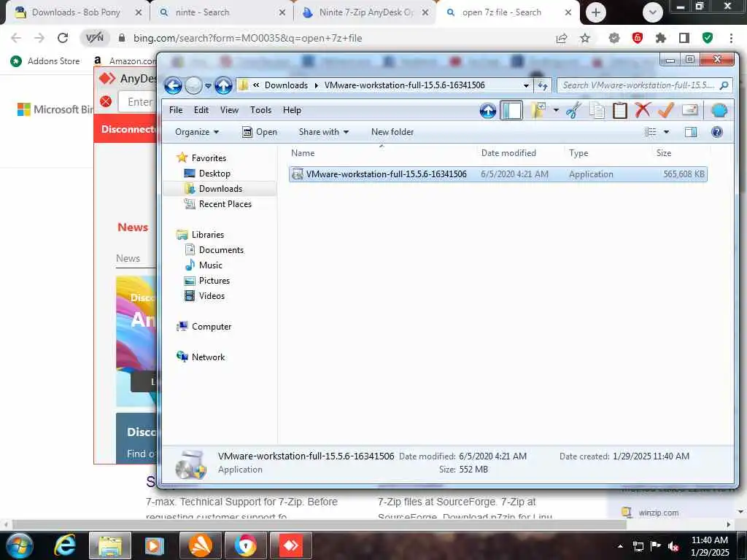Sort by the Size column header

pyautogui.click(x=681, y=153)
